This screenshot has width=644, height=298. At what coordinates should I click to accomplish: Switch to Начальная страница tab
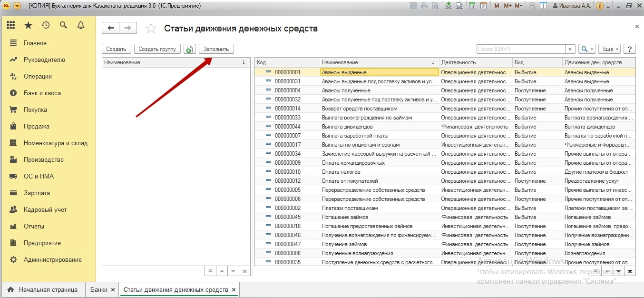(43, 289)
